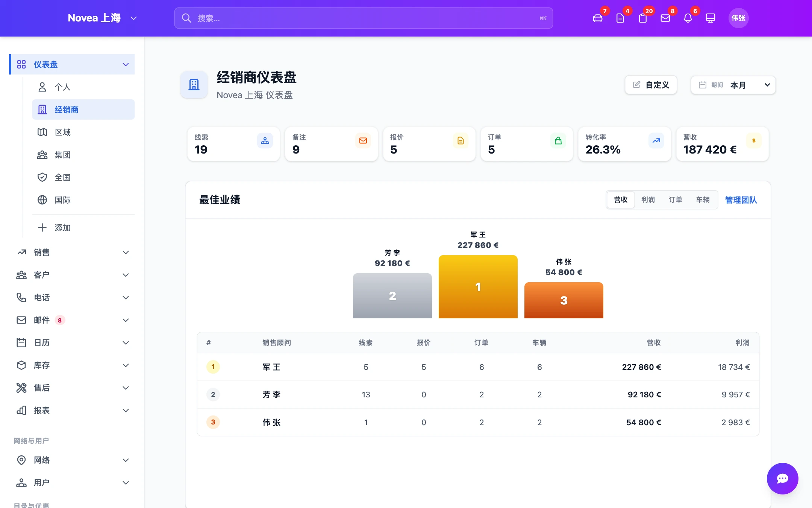Switch to the 订单 performance tab

pos(675,199)
